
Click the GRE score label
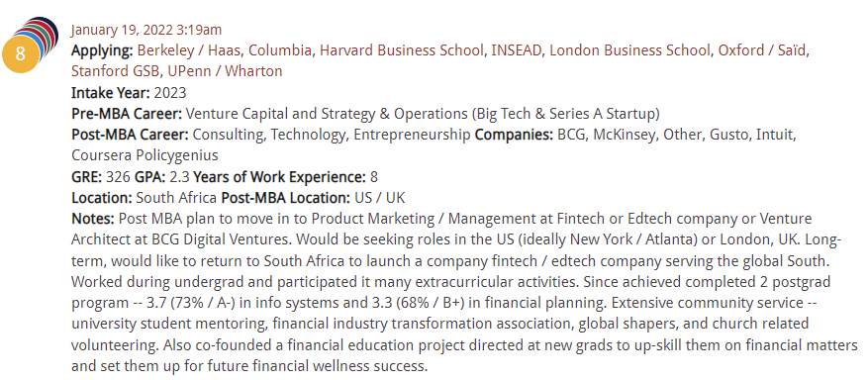[87, 177]
